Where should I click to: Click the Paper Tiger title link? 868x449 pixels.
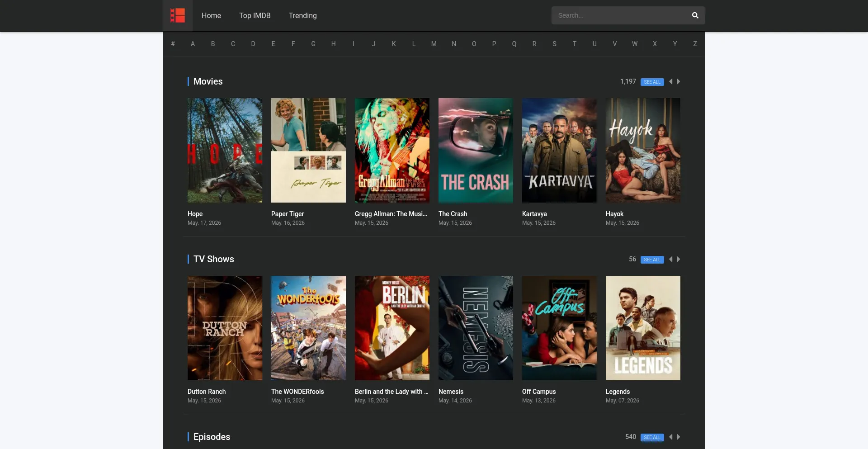tap(288, 214)
